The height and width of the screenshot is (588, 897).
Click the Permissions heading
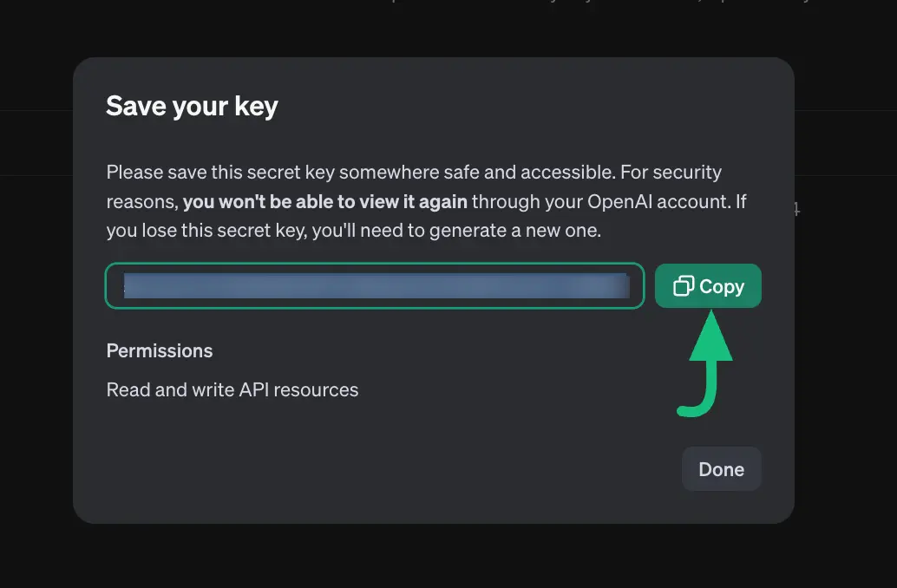[x=159, y=350]
